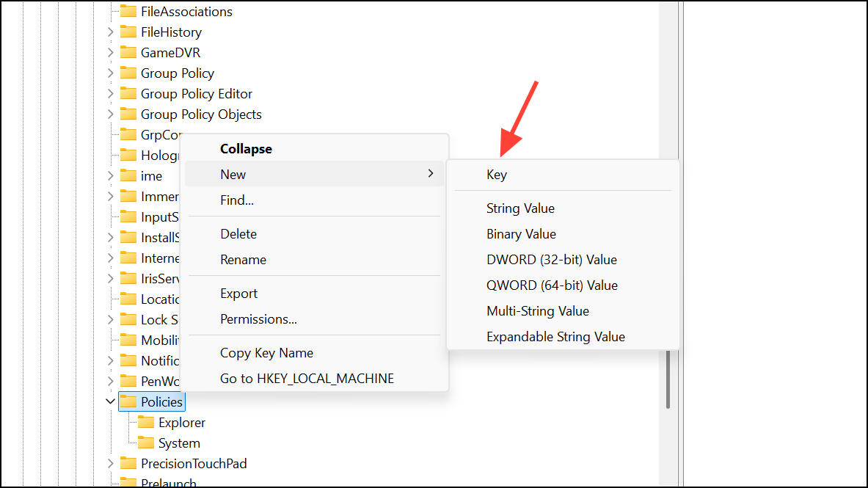The image size is (868, 488).
Task: Collapse the Policies key via its chevron
Action: point(110,401)
